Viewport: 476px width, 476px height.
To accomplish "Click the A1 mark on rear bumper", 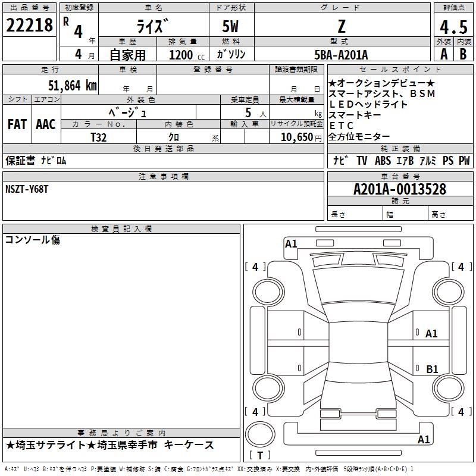I will 424,439.
